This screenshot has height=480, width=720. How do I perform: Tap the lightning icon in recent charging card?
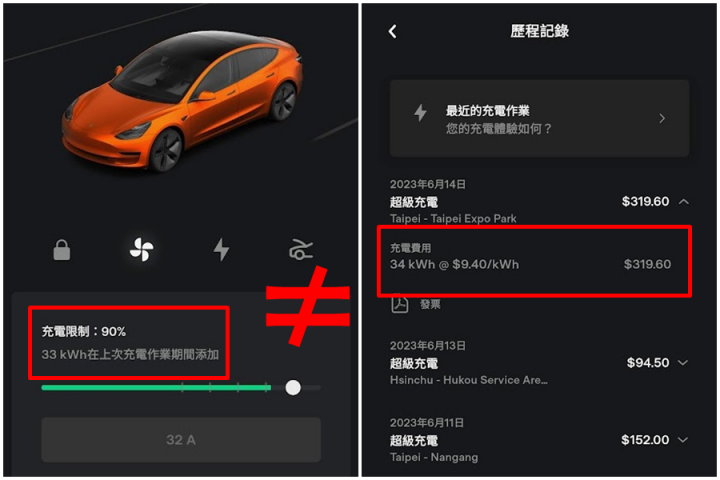click(420, 113)
